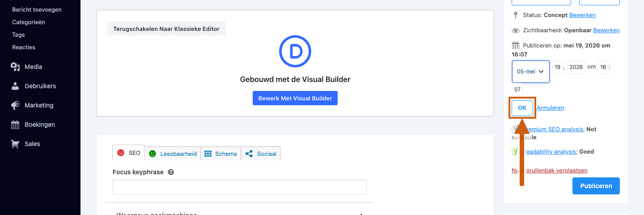Viewport: 644px width, 215px height.
Task: Click the Publiceren button
Action: tap(596, 186)
